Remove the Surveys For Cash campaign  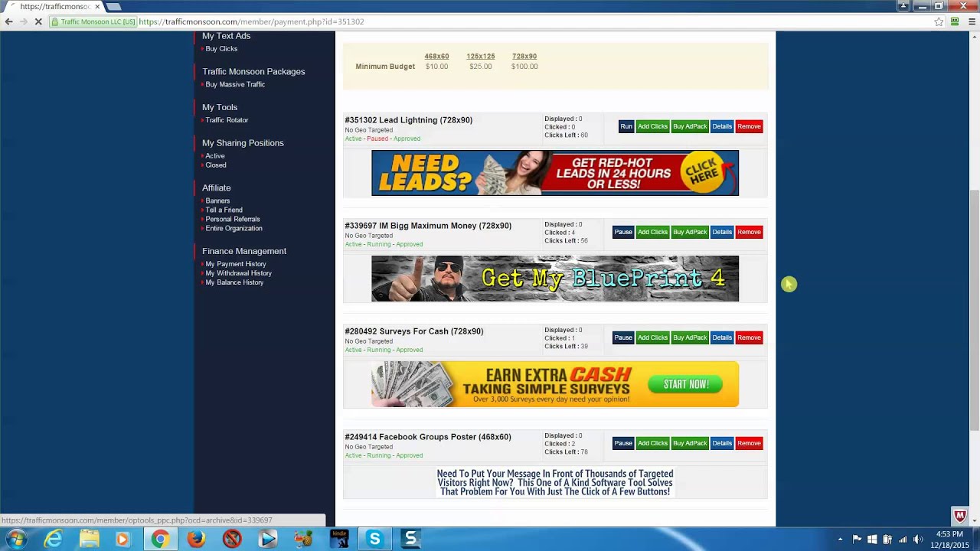[x=749, y=337]
